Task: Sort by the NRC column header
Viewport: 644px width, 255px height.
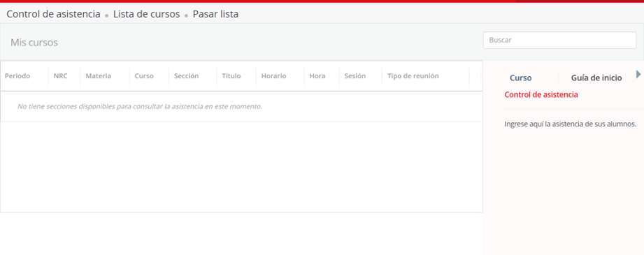Action: 60,76
